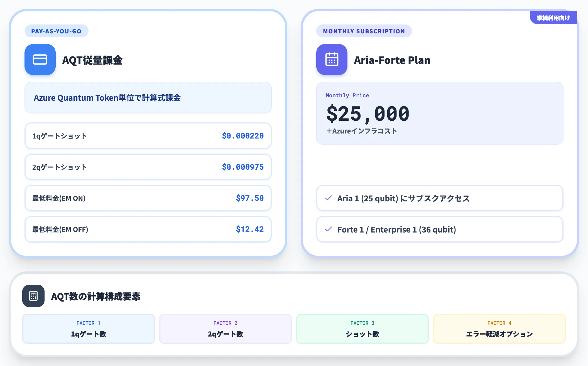
Task: Open the FACTOR 1 1qゲート数 card
Action: click(x=89, y=329)
